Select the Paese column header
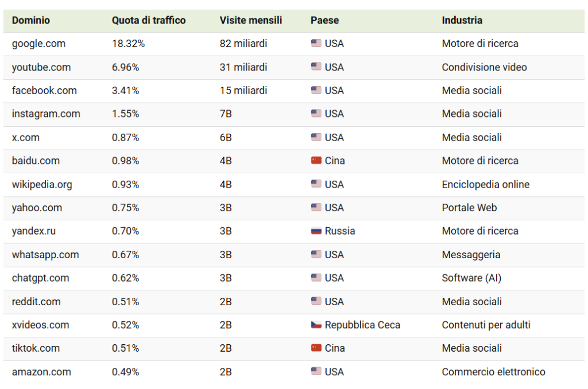Image resolution: width=588 pixels, height=389 pixels. pyautogui.click(x=324, y=20)
